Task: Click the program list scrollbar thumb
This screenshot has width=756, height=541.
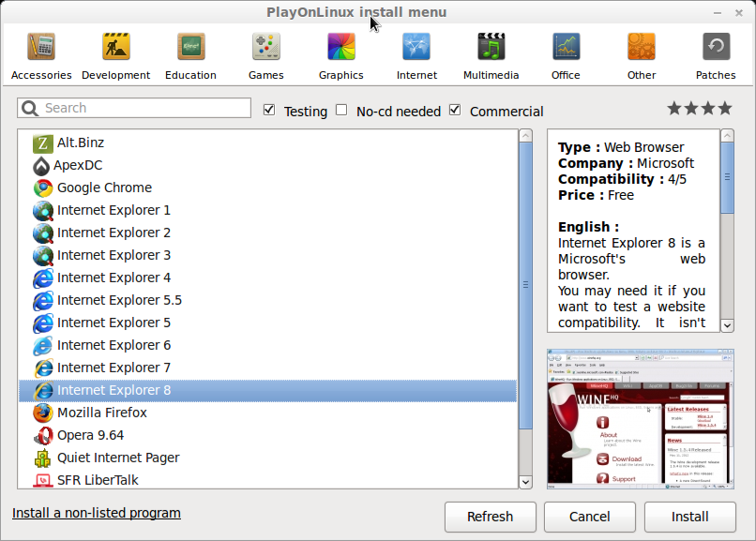Action: click(x=525, y=285)
